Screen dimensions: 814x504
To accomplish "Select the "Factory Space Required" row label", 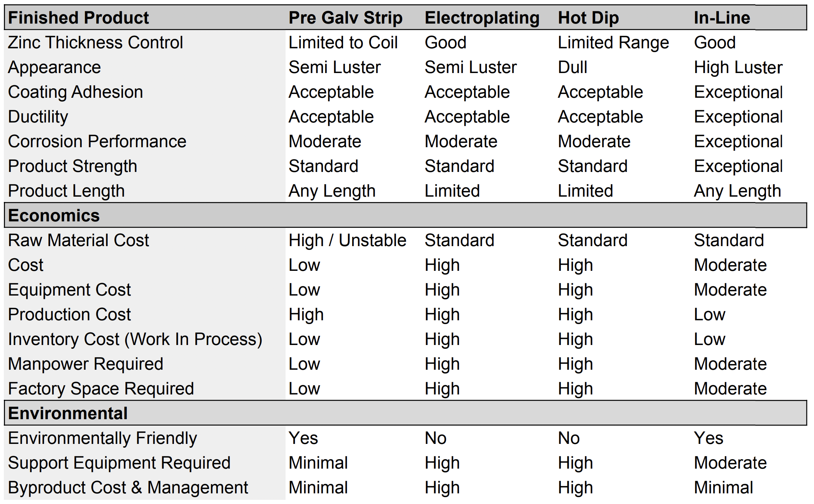I will point(101,389).
